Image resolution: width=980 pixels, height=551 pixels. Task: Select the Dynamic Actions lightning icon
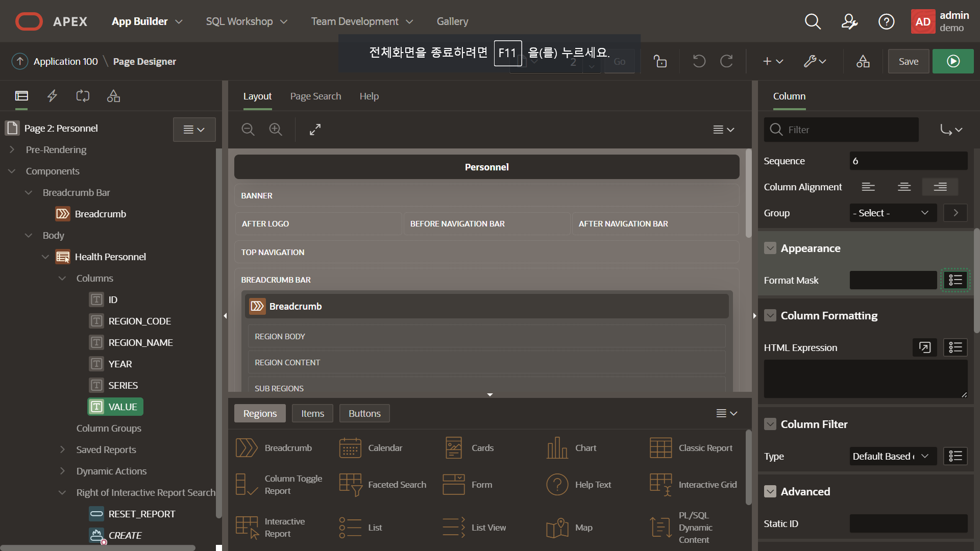pos(52,96)
